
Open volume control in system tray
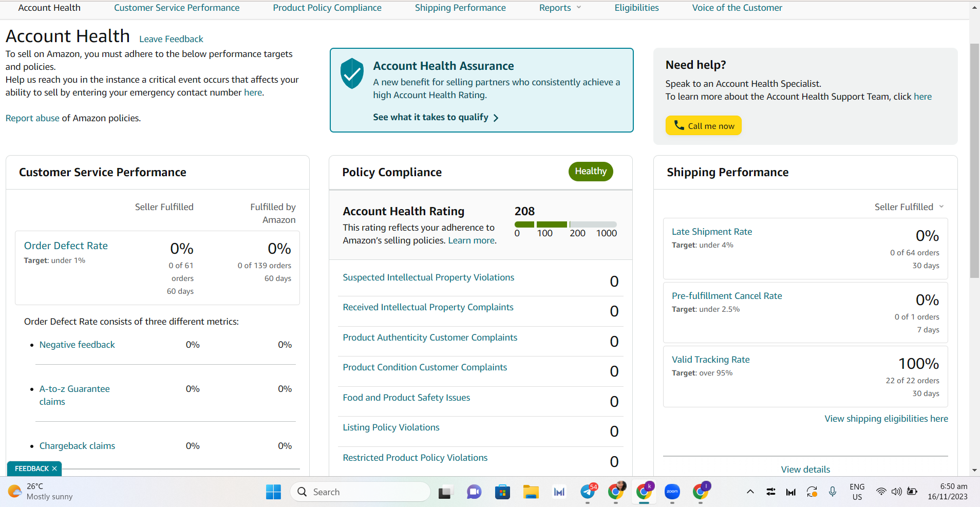[x=897, y=492]
